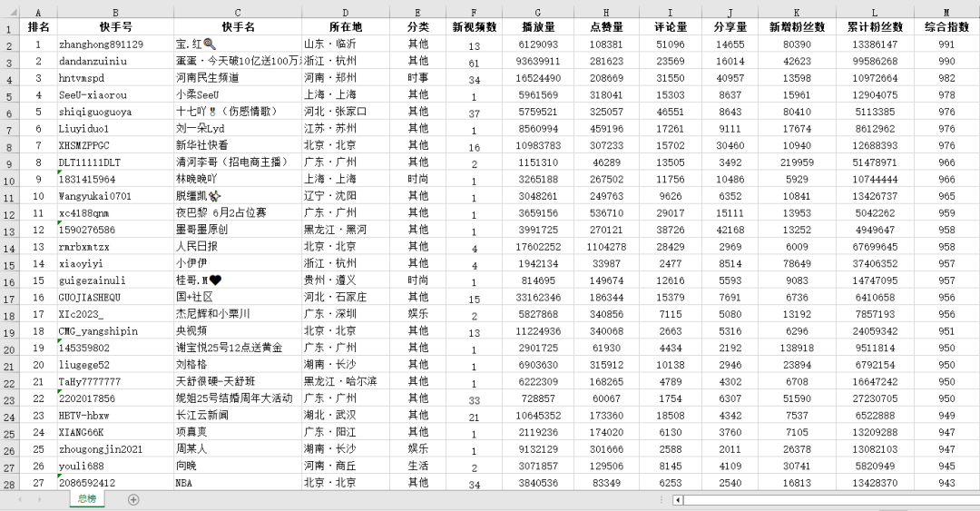
Task: Add a new sheet with the plus button
Action: click(x=133, y=499)
